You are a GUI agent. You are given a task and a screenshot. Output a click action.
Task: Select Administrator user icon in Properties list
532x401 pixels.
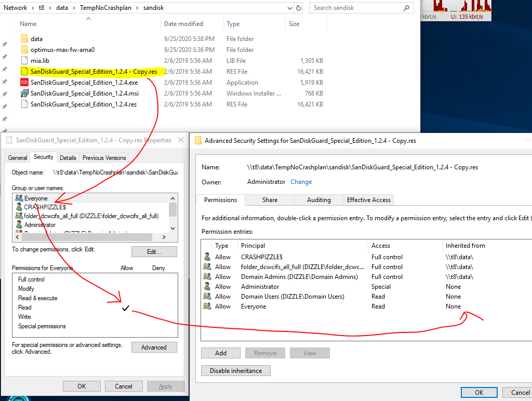click(19, 224)
